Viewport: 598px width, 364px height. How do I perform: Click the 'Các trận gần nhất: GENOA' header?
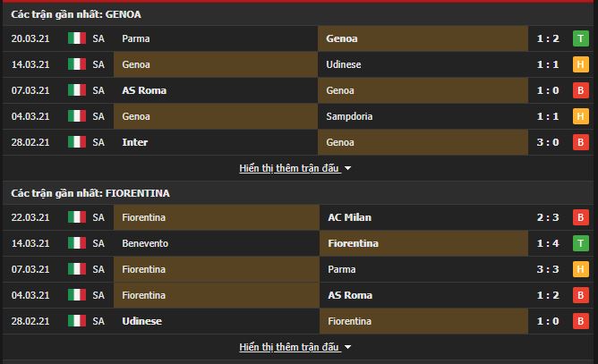(x=76, y=14)
